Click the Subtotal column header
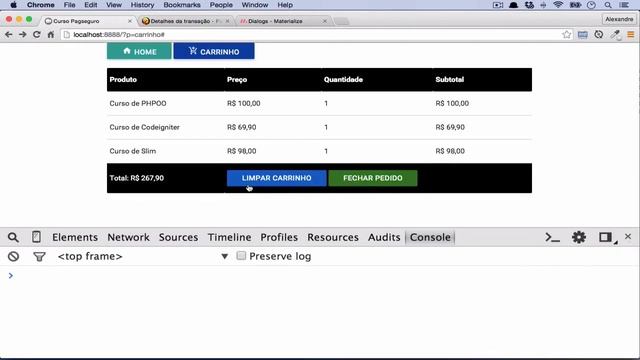The image size is (640, 360). pos(449,80)
